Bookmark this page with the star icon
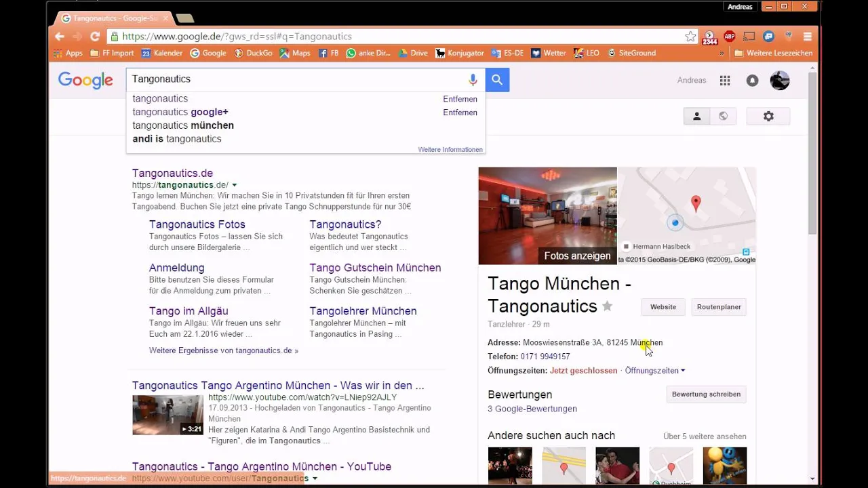This screenshot has width=868, height=488. (690, 37)
